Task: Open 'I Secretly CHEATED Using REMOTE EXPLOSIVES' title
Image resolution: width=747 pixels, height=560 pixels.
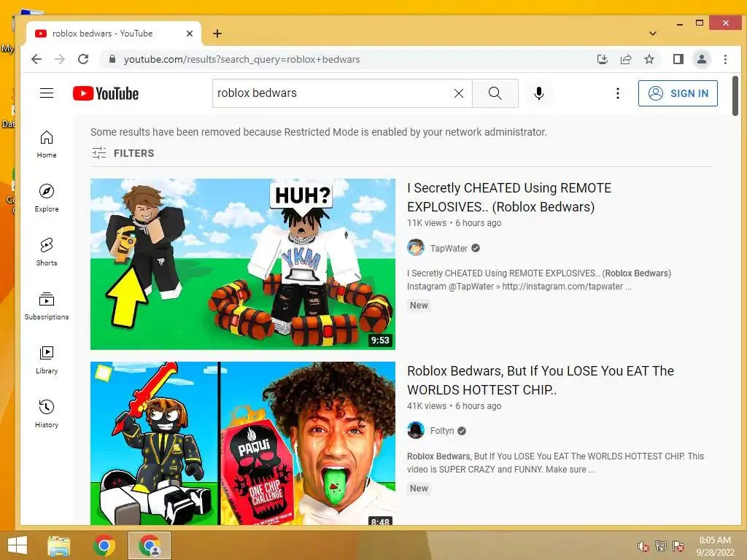Action: [508, 197]
